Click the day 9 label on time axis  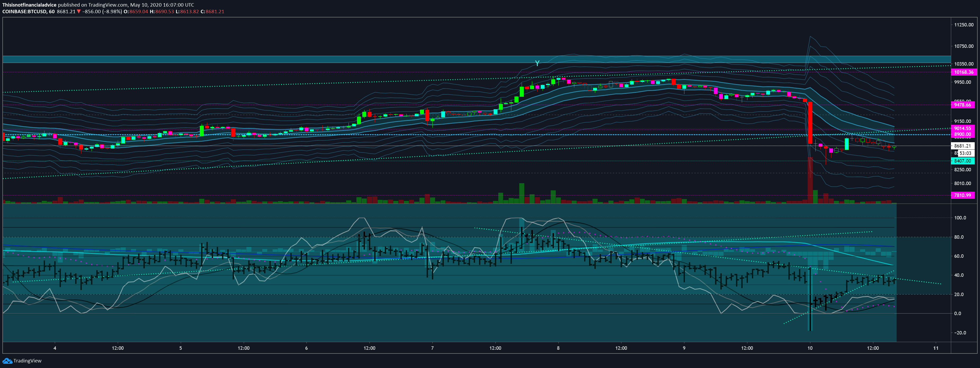(x=684, y=348)
